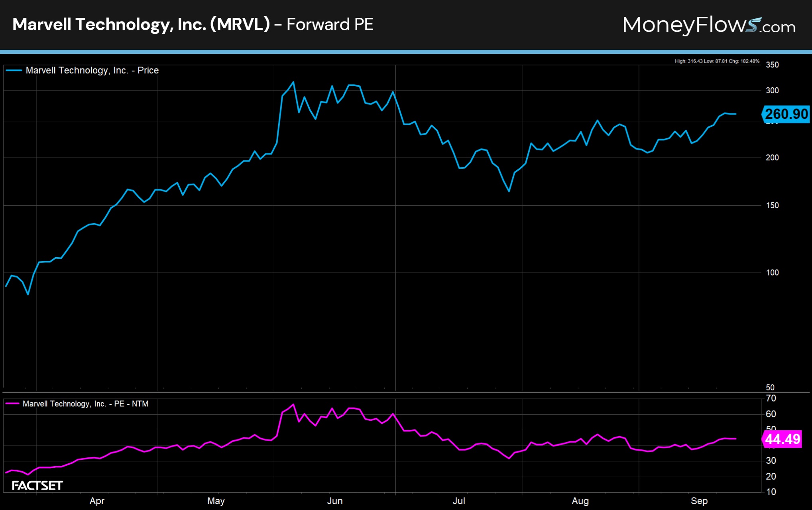Image resolution: width=812 pixels, height=510 pixels.
Task: Click the 150 price axis value
Action: point(772,205)
